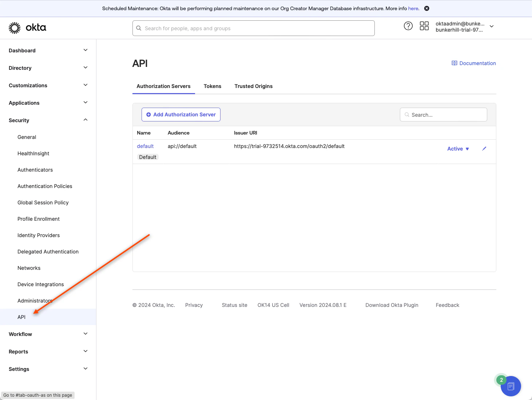Open the Privacy footer link
This screenshot has height=400, width=532.
click(x=194, y=305)
